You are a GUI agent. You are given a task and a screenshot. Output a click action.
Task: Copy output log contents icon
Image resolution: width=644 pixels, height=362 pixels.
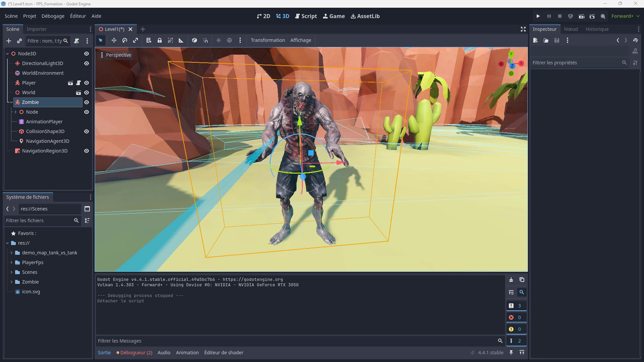(x=522, y=280)
